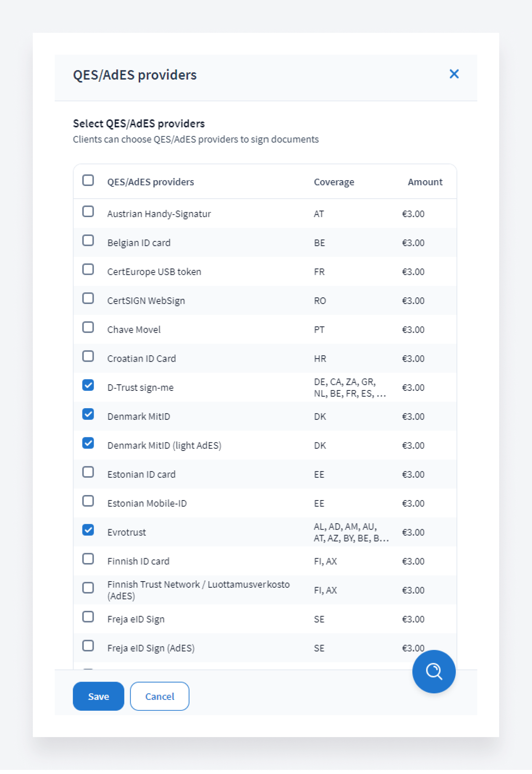Uncheck the Evrotrust provider checkbox

click(88, 530)
